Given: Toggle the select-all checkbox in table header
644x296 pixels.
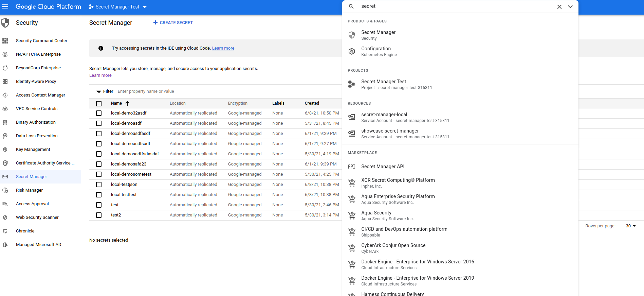Looking at the screenshot, I should tap(99, 104).
